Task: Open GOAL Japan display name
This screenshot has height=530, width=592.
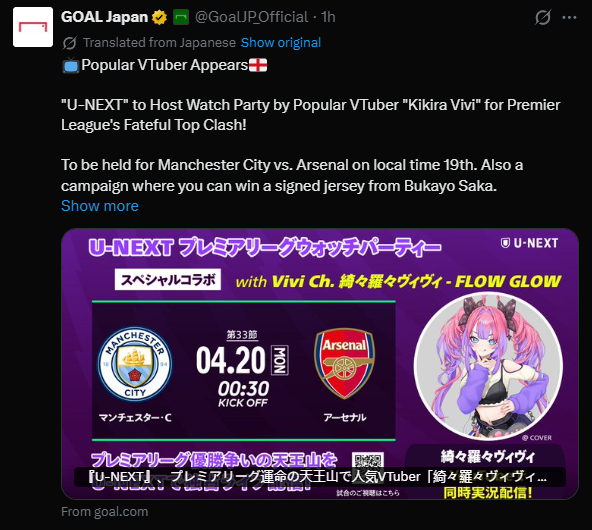Action: (x=104, y=17)
